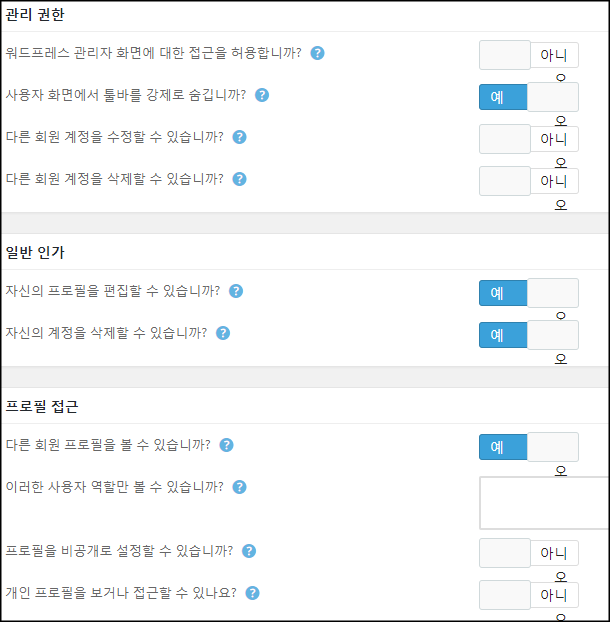
Task: Show help for 다른 회원 프로필을 볼 수
Action: [226, 445]
